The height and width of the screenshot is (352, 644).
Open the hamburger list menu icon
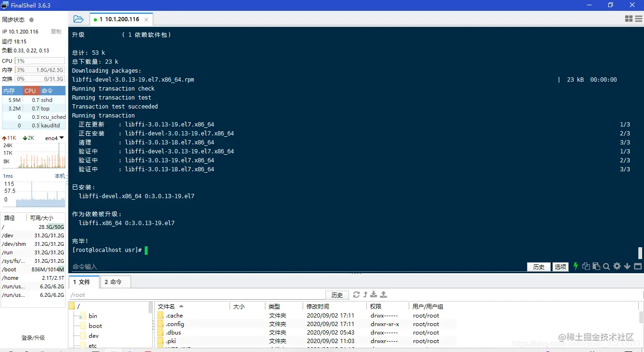point(638,19)
